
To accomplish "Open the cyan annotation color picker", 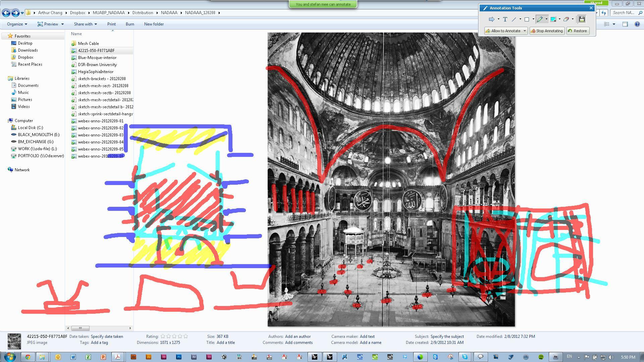I will pyautogui.click(x=553, y=19).
